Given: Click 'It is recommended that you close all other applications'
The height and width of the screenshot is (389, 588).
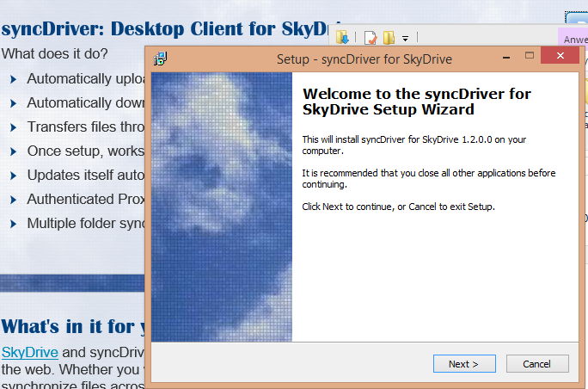Looking at the screenshot, I should point(429,178).
